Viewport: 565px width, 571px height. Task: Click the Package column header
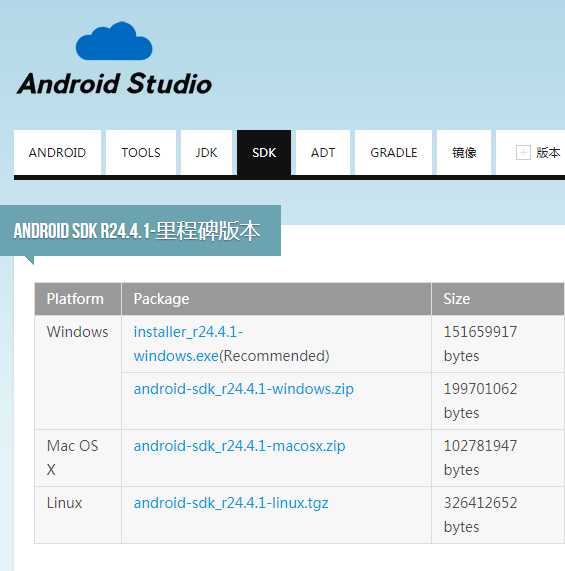[276, 299]
